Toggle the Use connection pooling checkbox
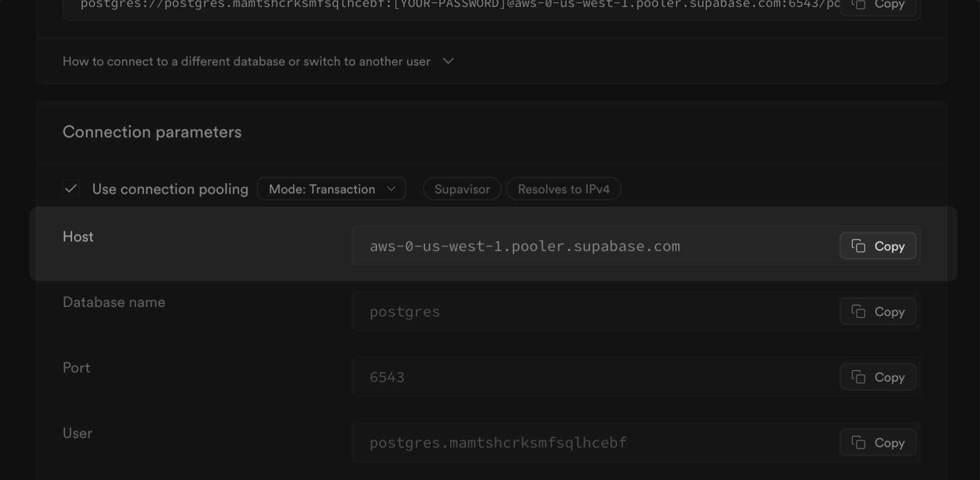 point(71,189)
